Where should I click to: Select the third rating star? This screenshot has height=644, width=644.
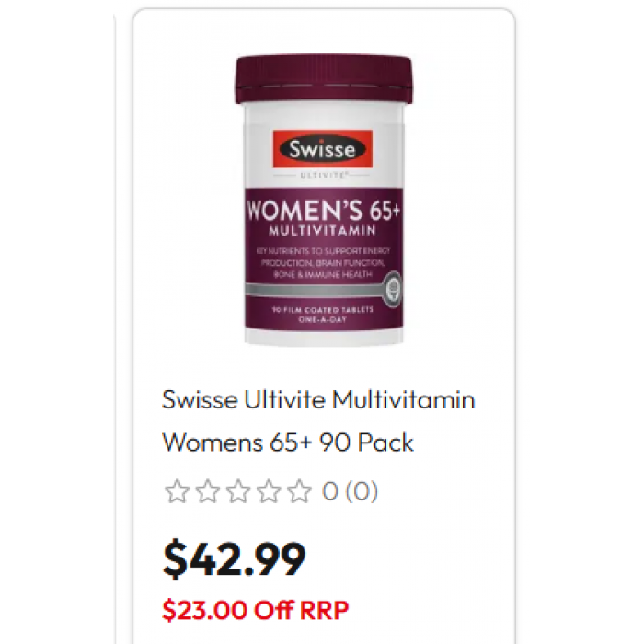point(238,491)
